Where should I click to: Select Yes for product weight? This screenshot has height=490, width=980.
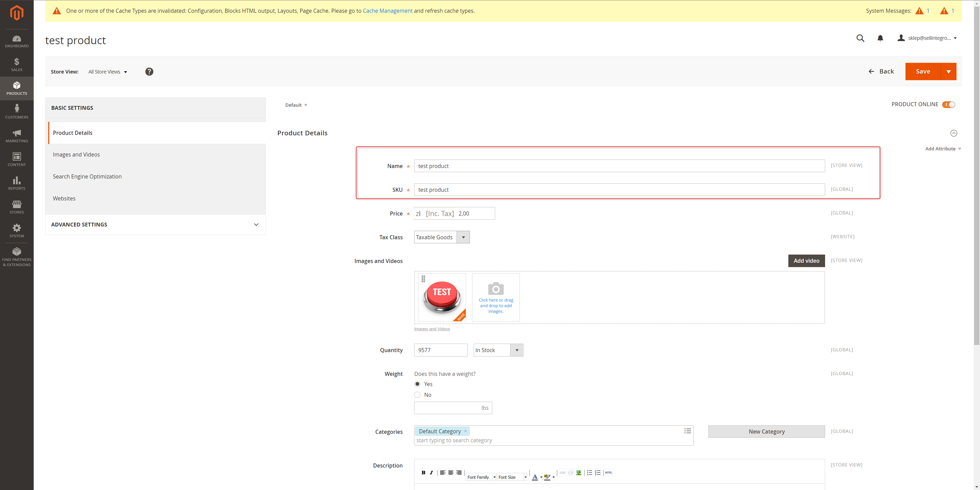[x=417, y=384]
